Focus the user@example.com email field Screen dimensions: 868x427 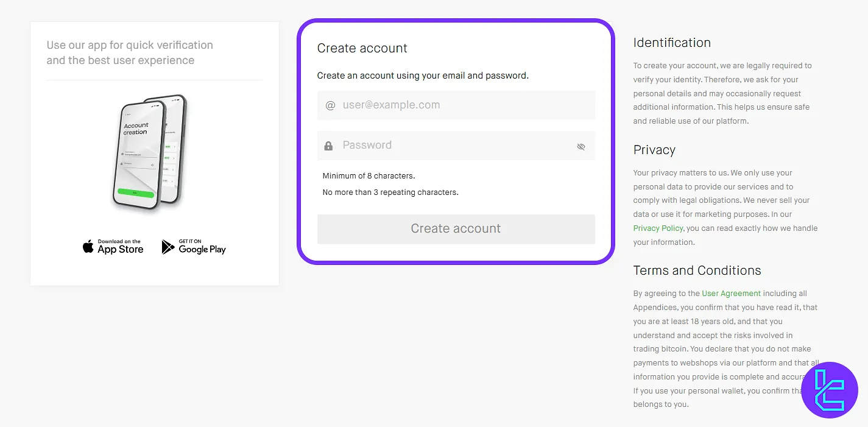tap(463, 105)
